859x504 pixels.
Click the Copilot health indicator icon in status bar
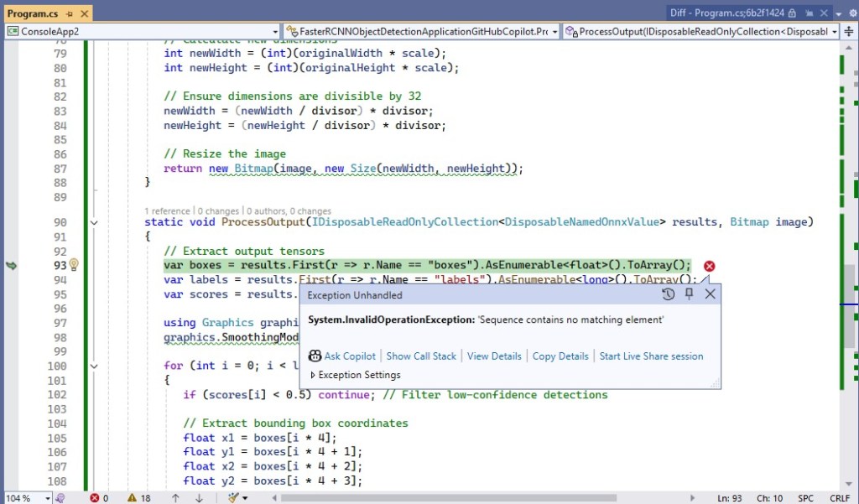(x=60, y=498)
